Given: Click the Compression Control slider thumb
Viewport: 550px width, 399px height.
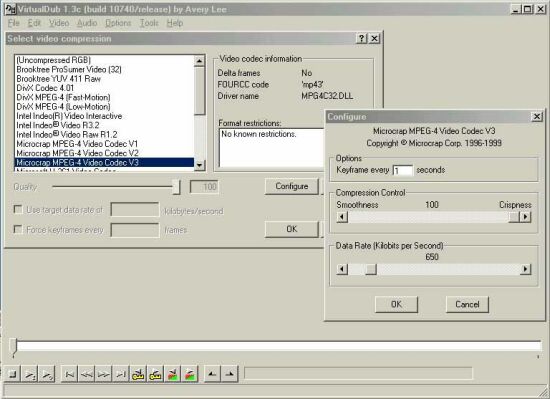Looking at the screenshot, I should [514, 217].
